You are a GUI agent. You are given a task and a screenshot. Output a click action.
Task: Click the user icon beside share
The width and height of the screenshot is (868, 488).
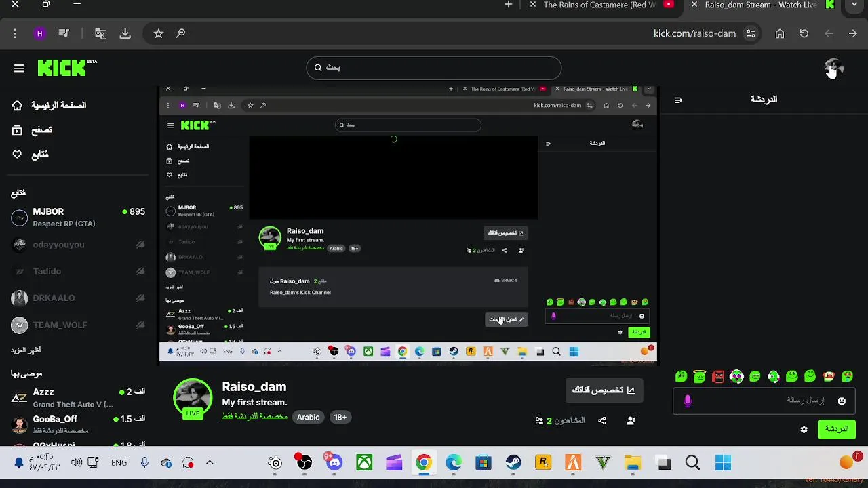631,421
